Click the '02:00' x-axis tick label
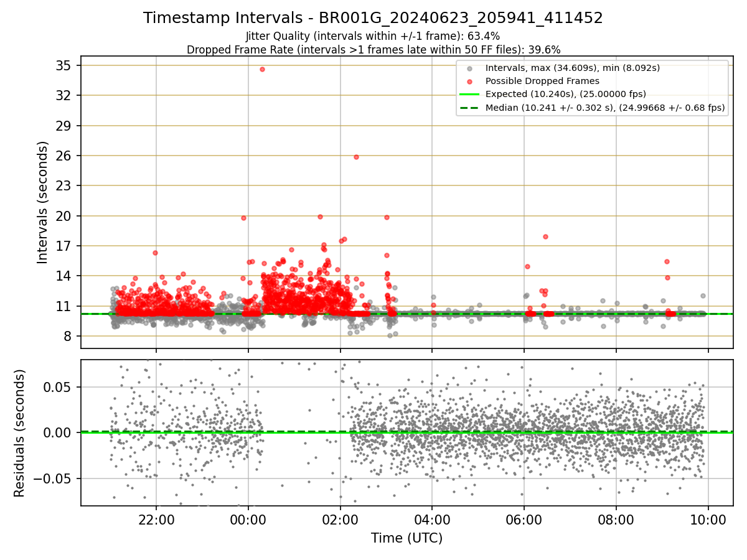This screenshot has width=747, height=560. click(x=341, y=519)
